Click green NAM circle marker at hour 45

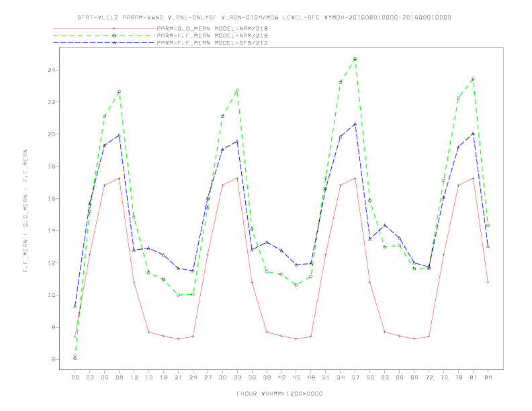point(296,285)
